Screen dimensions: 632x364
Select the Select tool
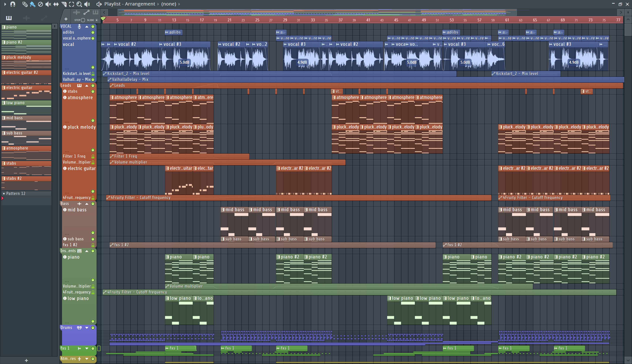[72, 4]
